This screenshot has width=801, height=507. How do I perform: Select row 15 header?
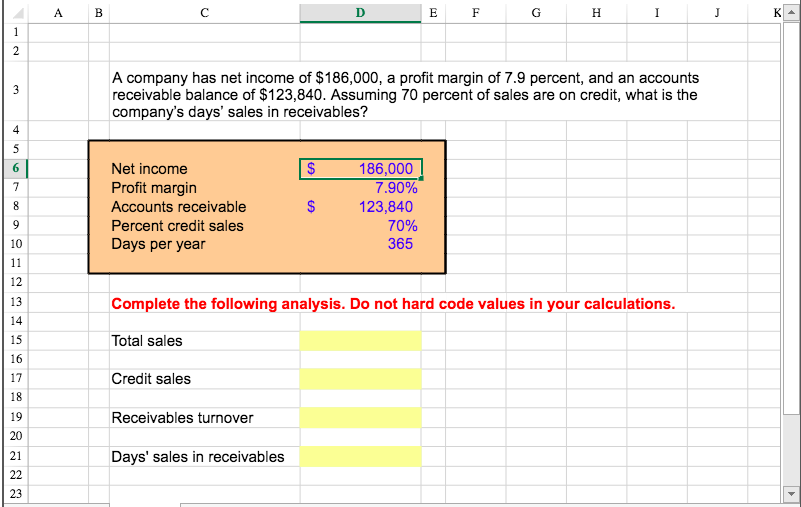coord(16,340)
